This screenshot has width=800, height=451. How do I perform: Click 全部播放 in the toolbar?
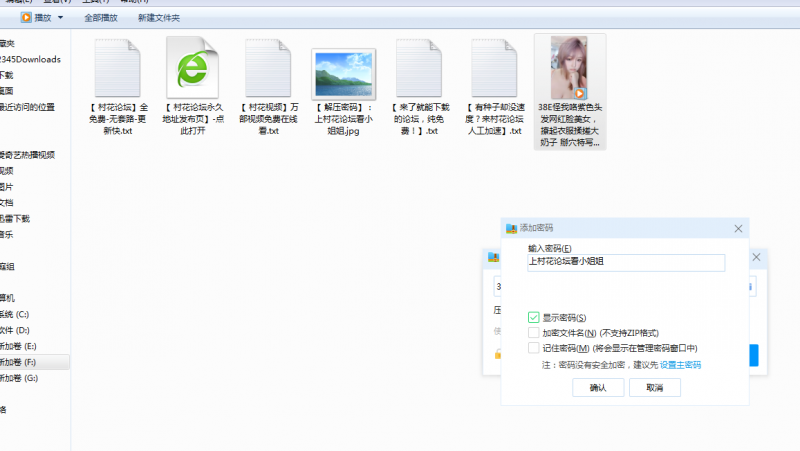point(100,18)
